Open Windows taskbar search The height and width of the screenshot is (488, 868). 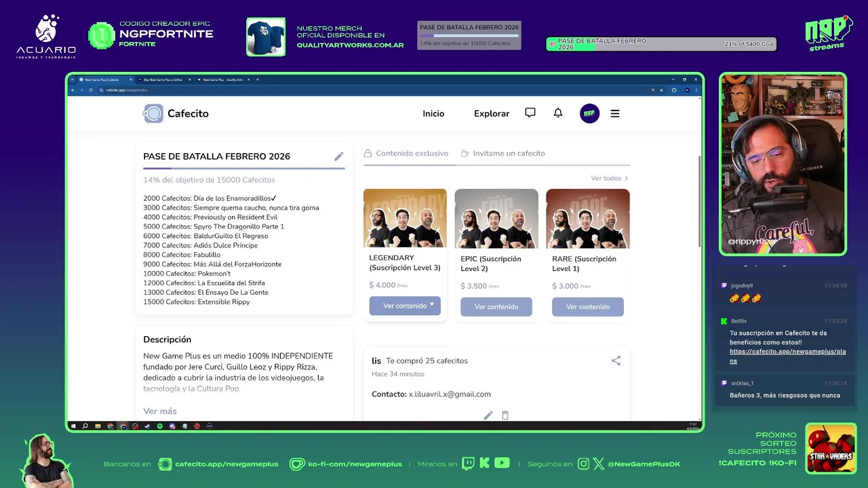click(85, 426)
